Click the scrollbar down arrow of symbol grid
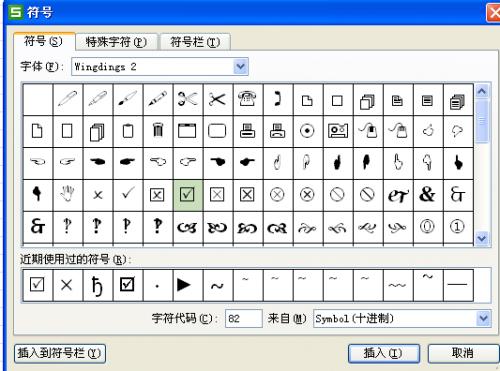This screenshot has width=500, height=371. point(482,238)
